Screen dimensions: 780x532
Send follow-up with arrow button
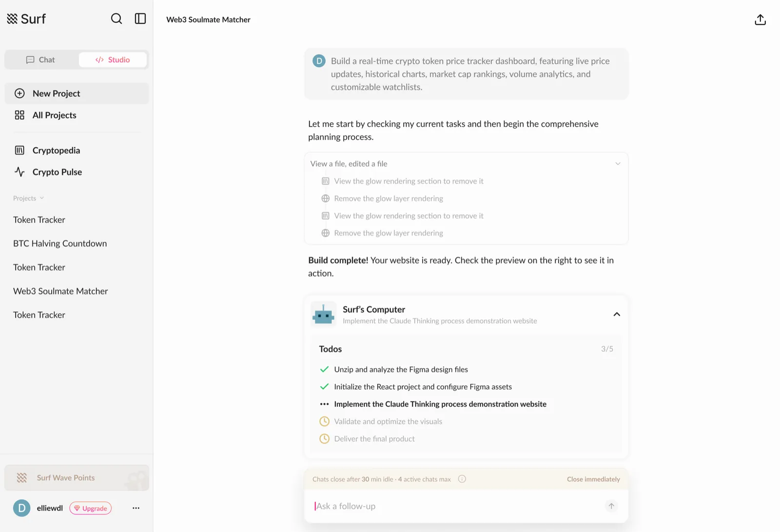click(x=611, y=506)
